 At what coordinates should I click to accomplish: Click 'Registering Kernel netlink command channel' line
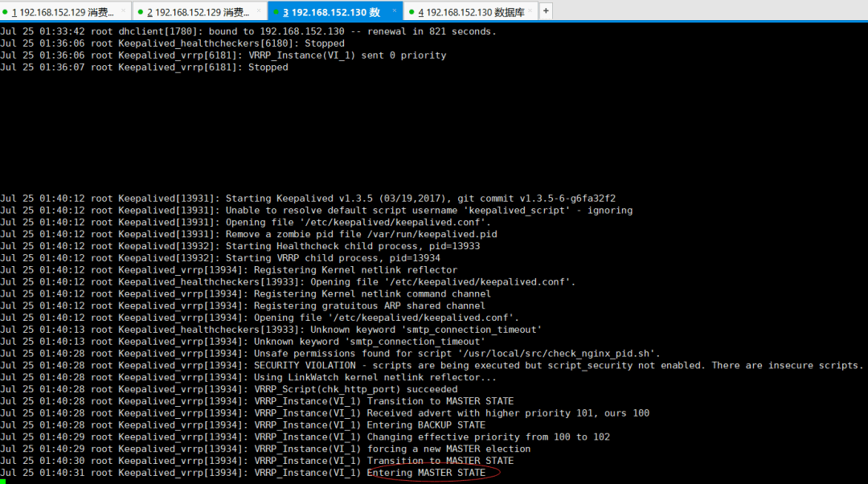[x=245, y=293]
